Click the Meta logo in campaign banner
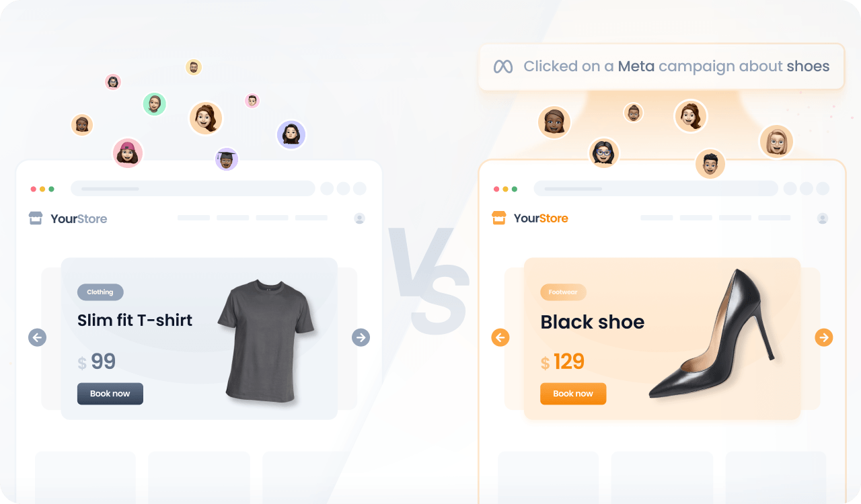 503,67
